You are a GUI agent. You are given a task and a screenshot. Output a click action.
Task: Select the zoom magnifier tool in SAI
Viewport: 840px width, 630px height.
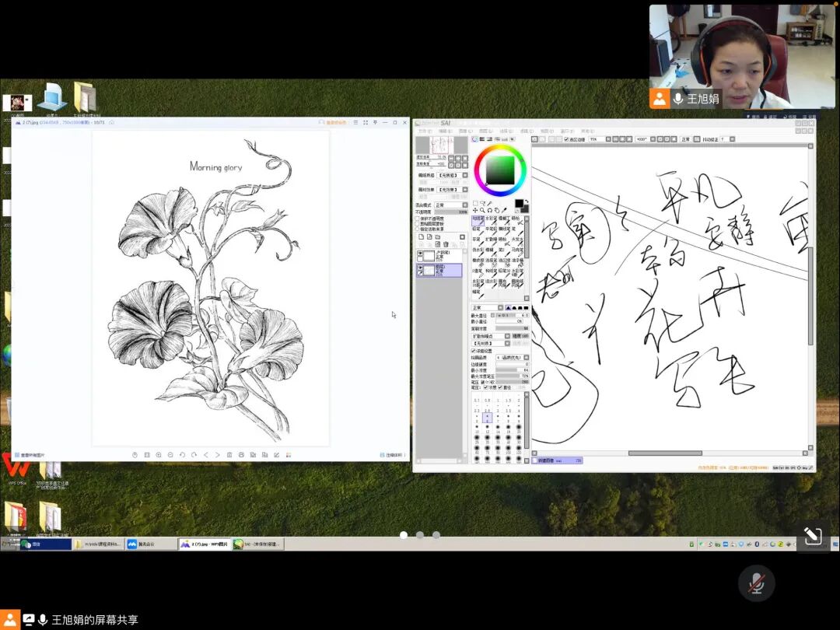tap(482, 210)
